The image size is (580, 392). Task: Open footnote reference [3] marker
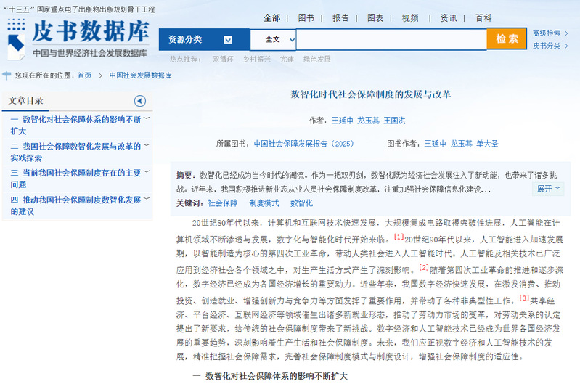point(524,298)
